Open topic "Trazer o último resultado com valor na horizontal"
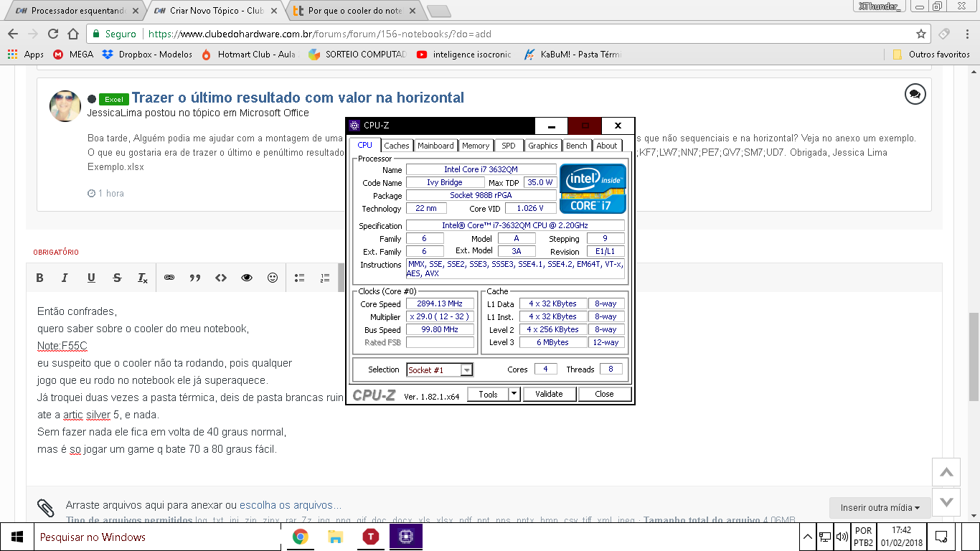 (x=298, y=98)
